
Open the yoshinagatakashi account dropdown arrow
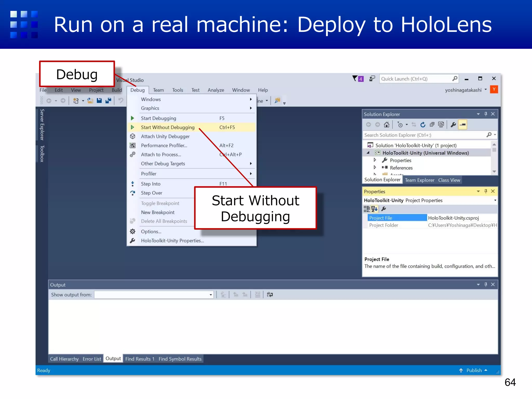486,90
